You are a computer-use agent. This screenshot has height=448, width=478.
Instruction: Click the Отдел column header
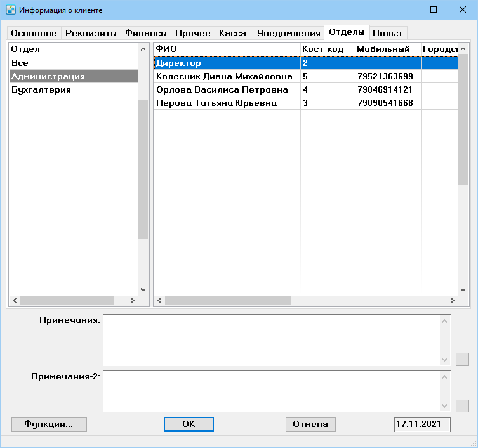74,49
